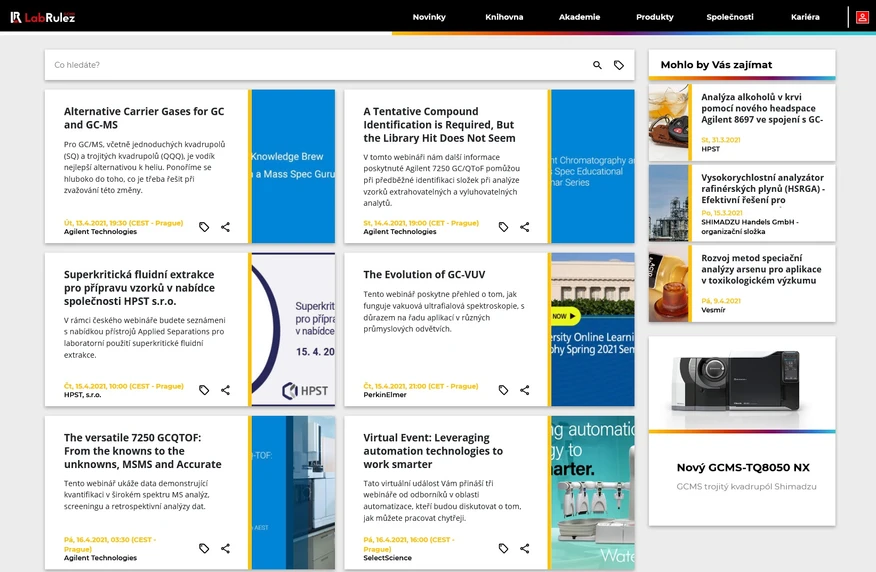Click the GCMS-TQ8050 NX instrument image
The width and height of the screenshot is (876, 572).
pyautogui.click(x=742, y=382)
